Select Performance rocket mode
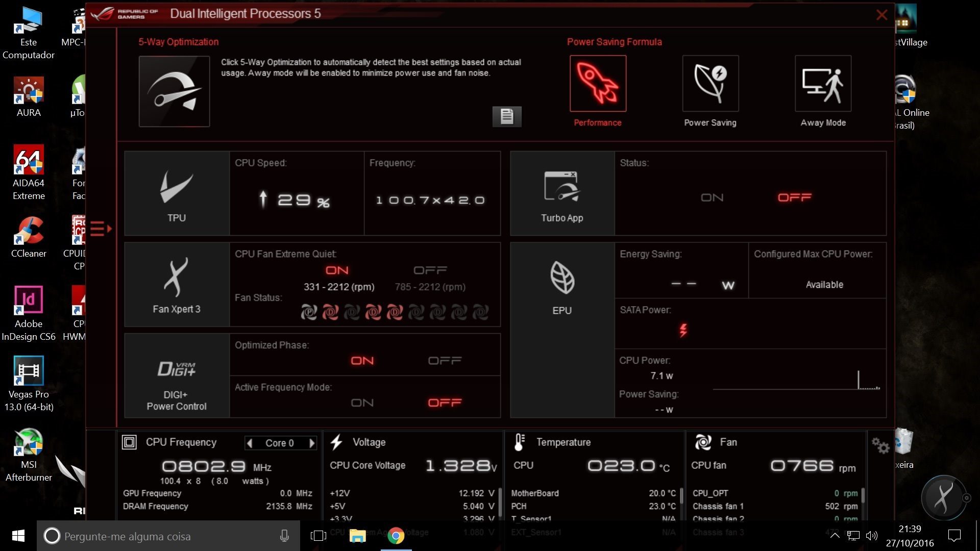980x551 pixels. 598,83
